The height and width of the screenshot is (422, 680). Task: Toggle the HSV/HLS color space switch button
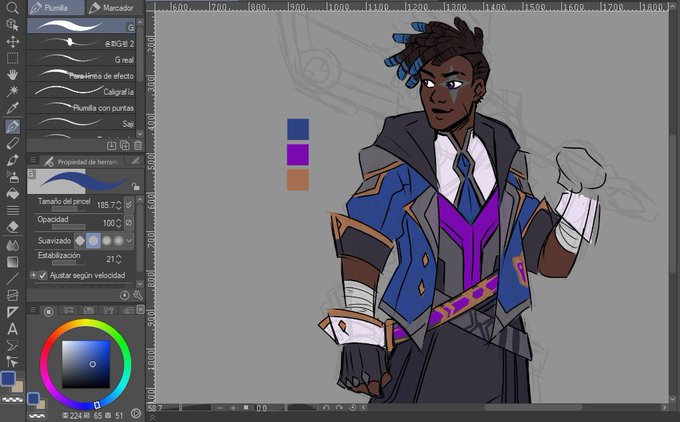click(x=135, y=414)
